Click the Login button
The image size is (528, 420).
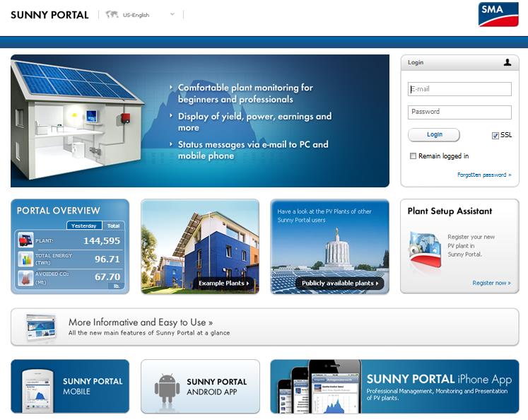pos(434,135)
